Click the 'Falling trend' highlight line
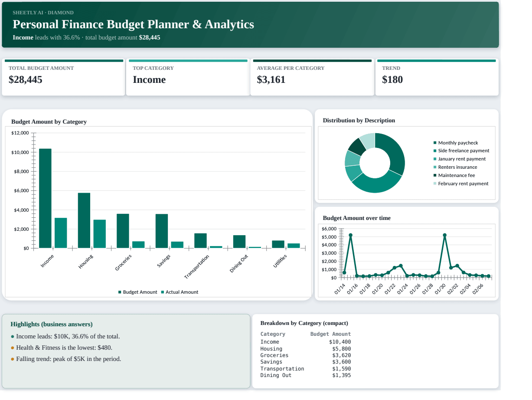The image size is (532, 400). [x=66, y=359]
